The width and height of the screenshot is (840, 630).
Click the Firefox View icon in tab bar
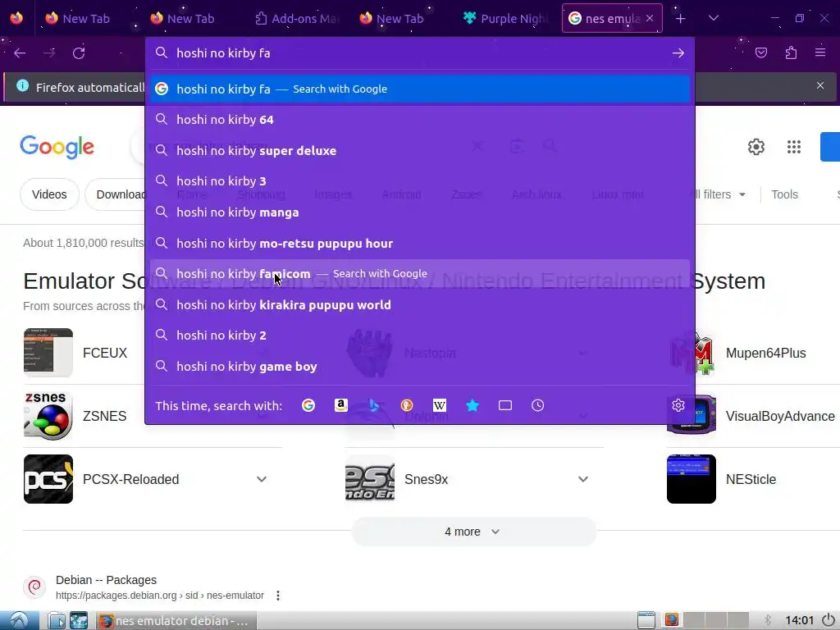16,18
